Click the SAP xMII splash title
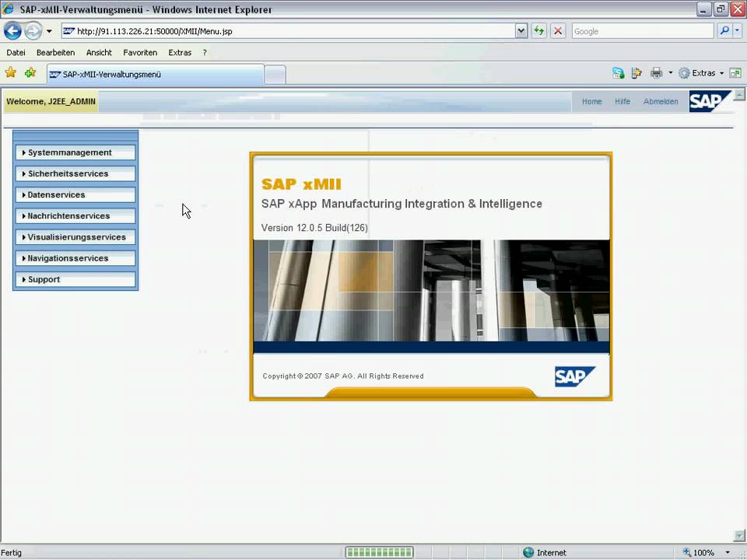This screenshot has height=560, width=747. click(x=301, y=184)
